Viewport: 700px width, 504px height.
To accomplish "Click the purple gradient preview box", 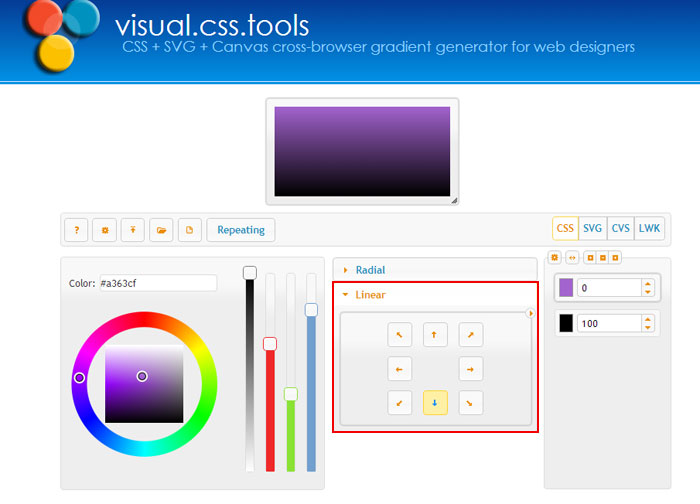I will tap(362, 151).
